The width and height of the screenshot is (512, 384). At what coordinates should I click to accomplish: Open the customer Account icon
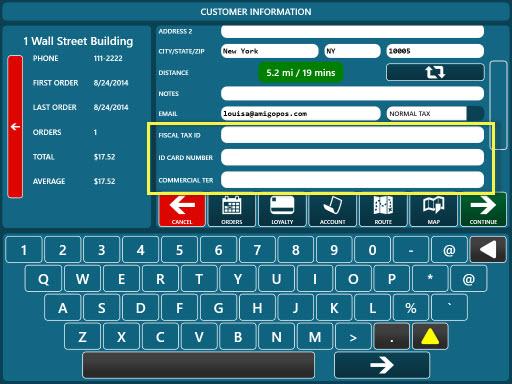tap(333, 210)
